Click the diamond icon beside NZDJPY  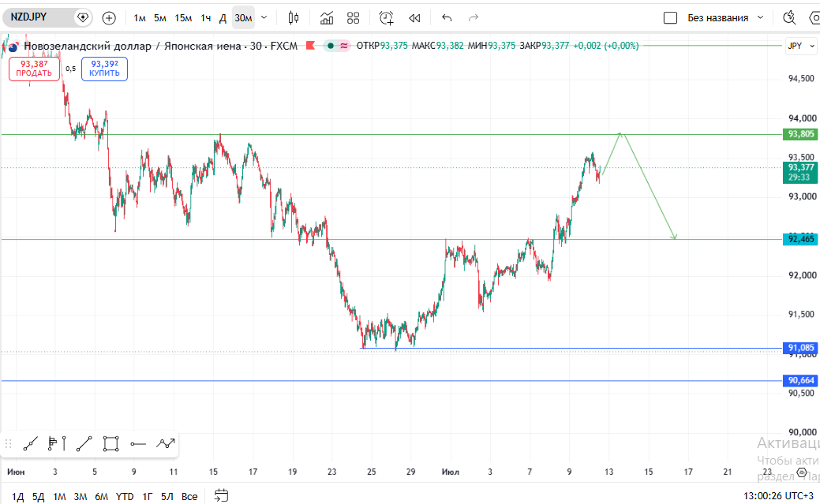pyautogui.click(x=82, y=18)
